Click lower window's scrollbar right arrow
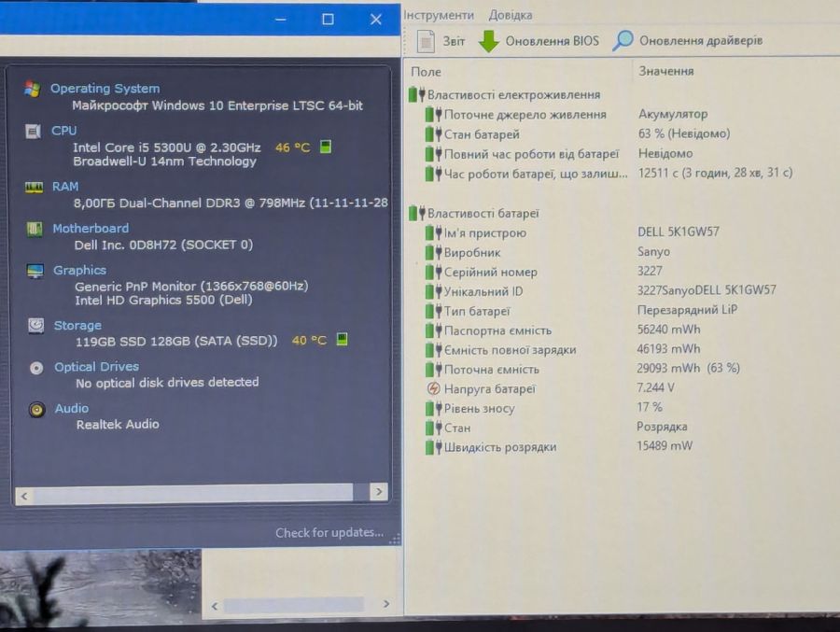The height and width of the screenshot is (632, 840). pyautogui.click(x=386, y=604)
